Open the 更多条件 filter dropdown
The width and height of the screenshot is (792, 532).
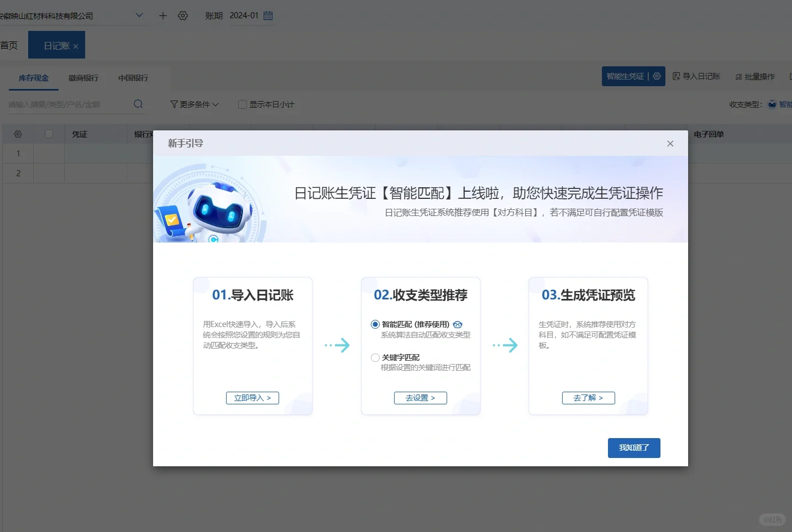194,104
